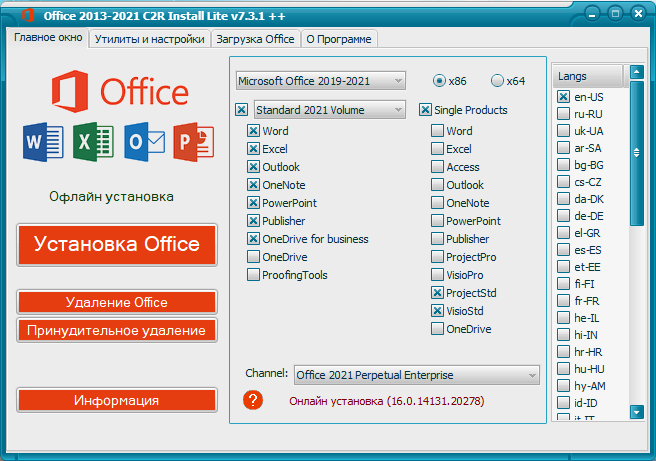Click the Принудительное удаление button
The width and height of the screenshot is (656, 461).
click(117, 330)
